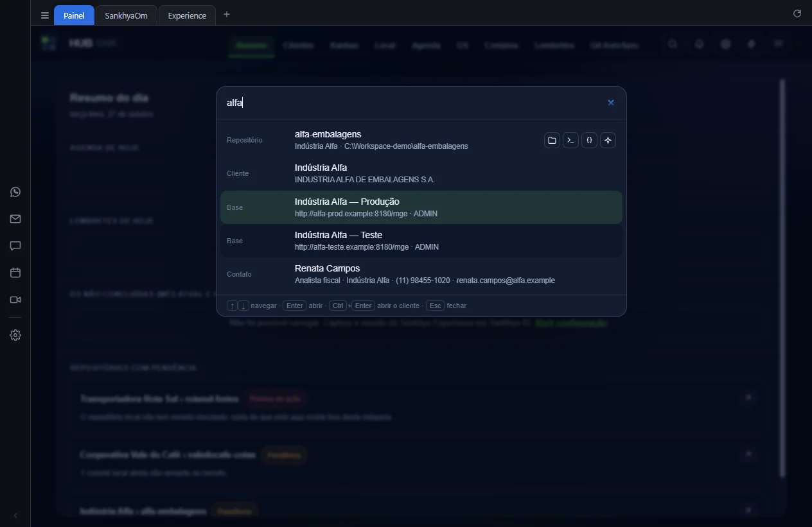Image resolution: width=812 pixels, height=527 pixels.
Task: Click the main panel vertical scrollbar
Action: 782,279
